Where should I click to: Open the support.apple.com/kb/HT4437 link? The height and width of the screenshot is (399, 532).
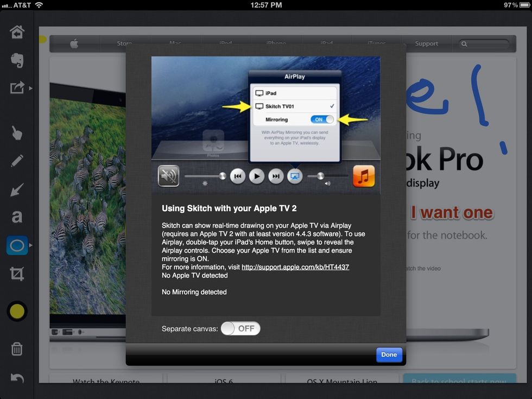tap(295, 267)
